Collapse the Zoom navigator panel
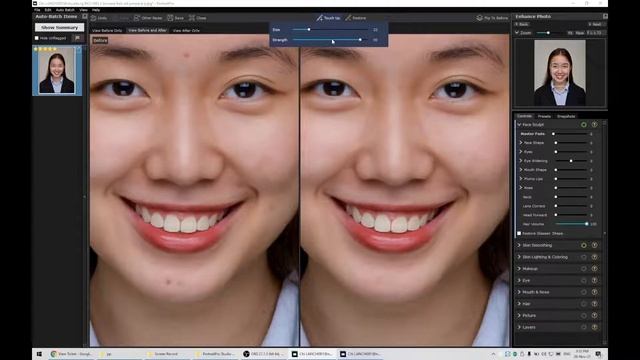The height and width of the screenshot is (360, 640). (517, 33)
